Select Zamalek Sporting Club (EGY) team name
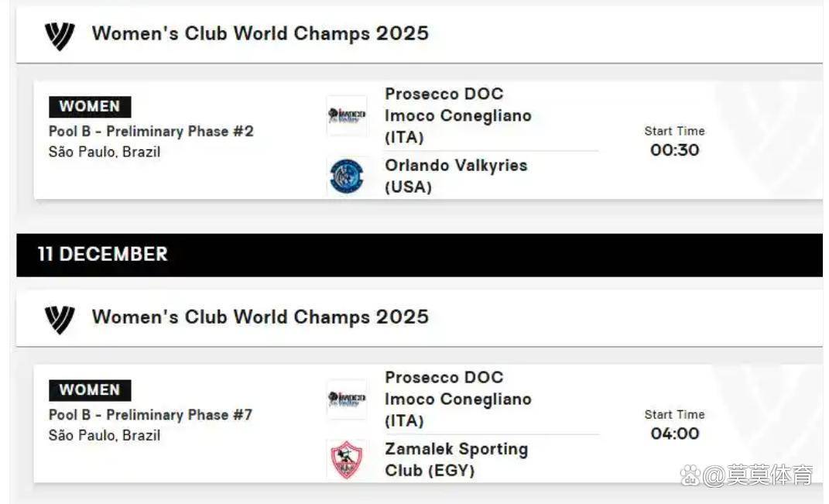This screenshot has width=829, height=504. pos(456,459)
